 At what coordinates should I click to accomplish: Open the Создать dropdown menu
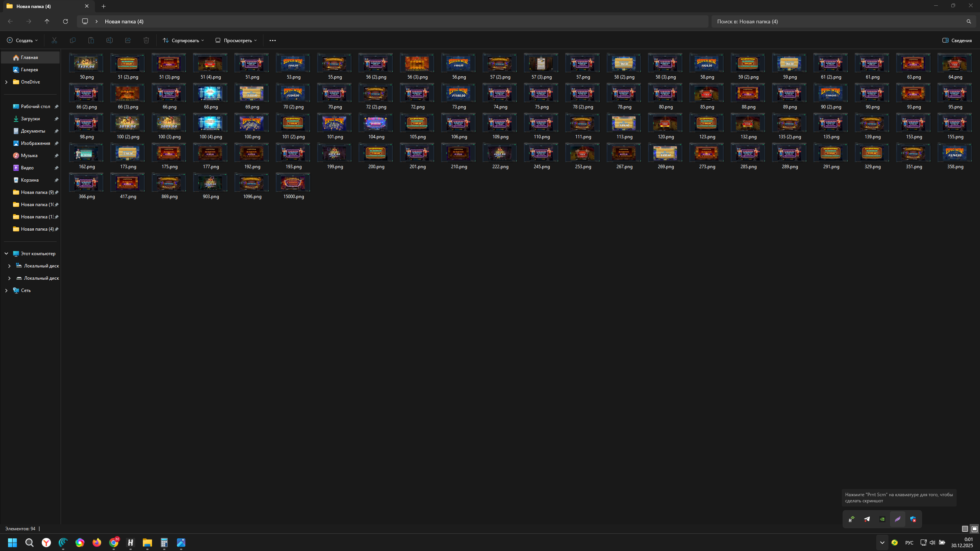click(x=22, y=40)
